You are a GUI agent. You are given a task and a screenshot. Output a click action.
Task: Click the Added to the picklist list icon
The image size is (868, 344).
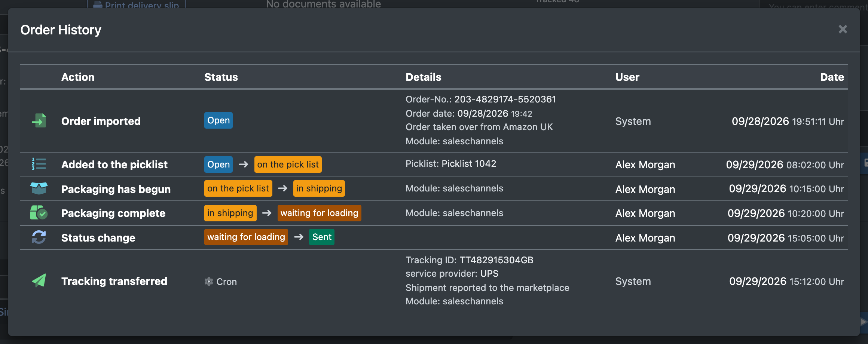pos(39,164)
